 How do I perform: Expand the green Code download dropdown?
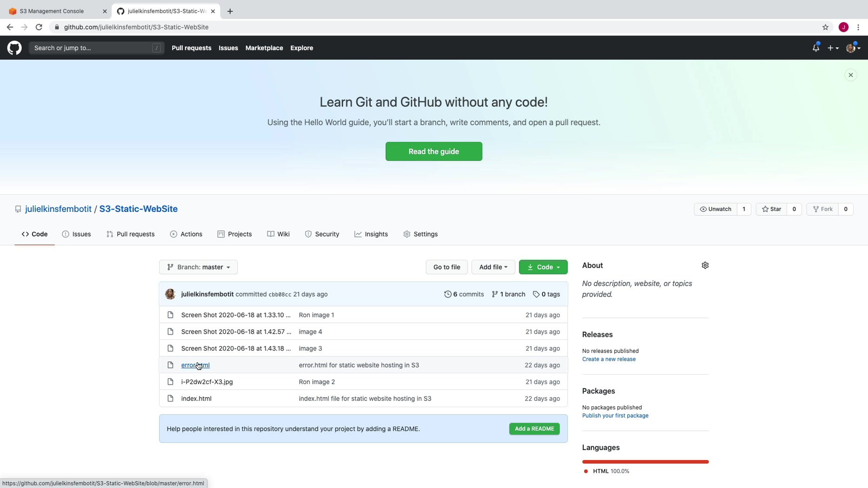[x=543, y=267]
